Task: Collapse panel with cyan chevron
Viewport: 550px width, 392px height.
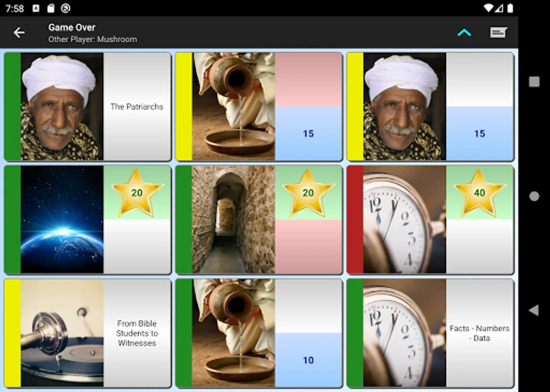Action: 464,33
